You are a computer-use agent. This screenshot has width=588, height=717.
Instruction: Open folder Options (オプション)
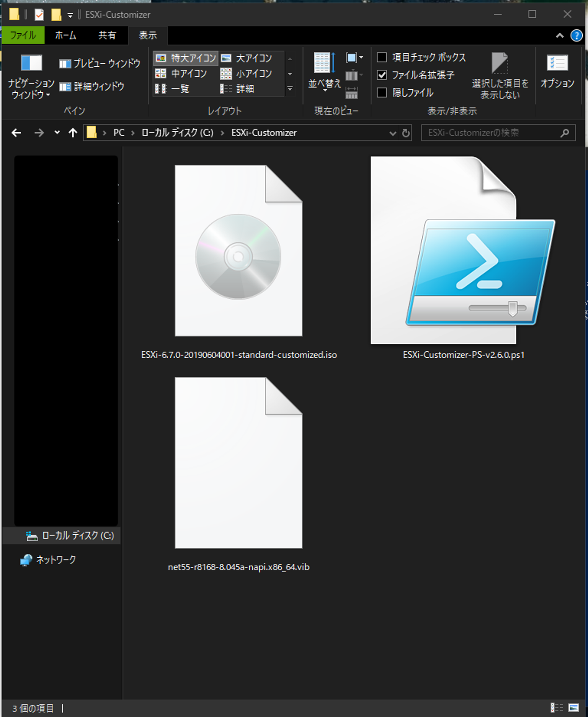[557, 71]
